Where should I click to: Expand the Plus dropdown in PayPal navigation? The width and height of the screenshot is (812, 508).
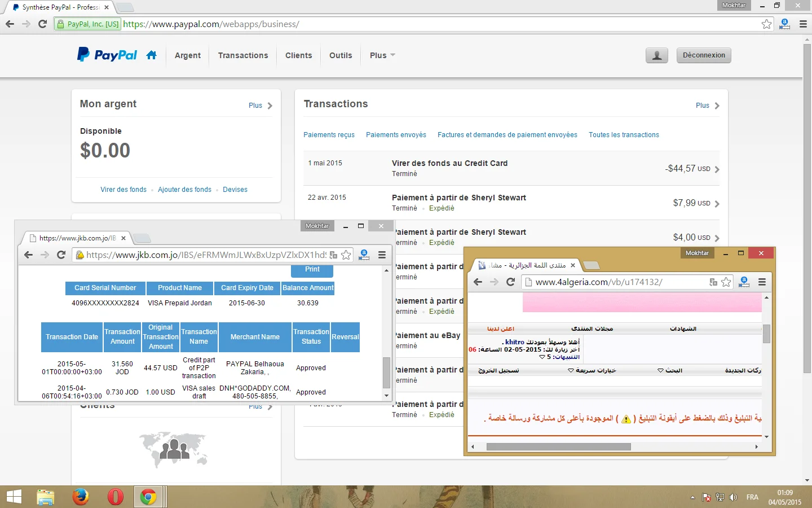(382, 55)
